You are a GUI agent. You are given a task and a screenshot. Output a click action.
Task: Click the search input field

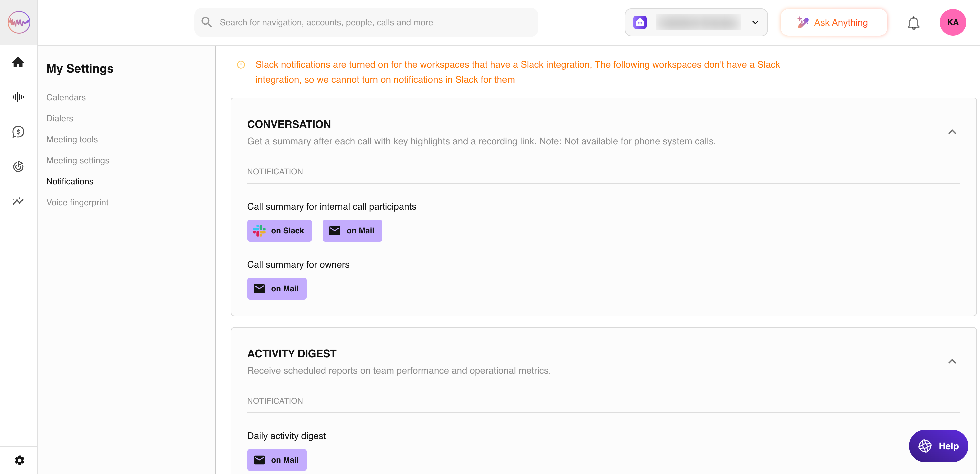point(366,22)
